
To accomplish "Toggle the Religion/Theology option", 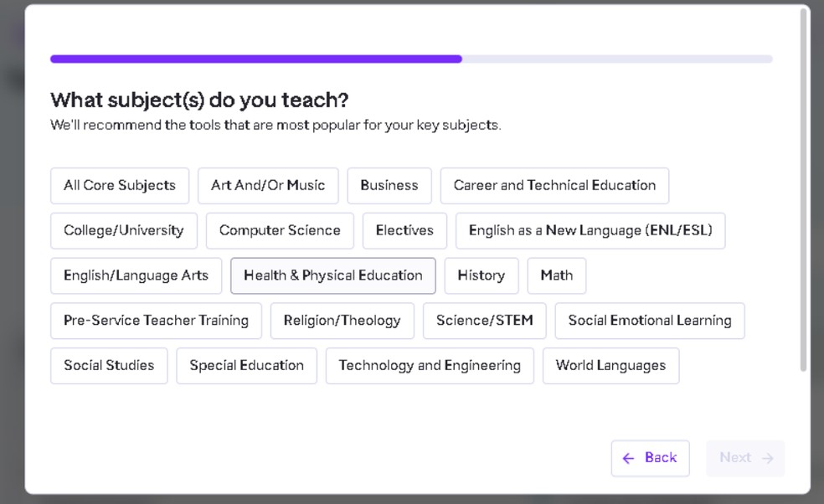I will (x=342, y=321).
